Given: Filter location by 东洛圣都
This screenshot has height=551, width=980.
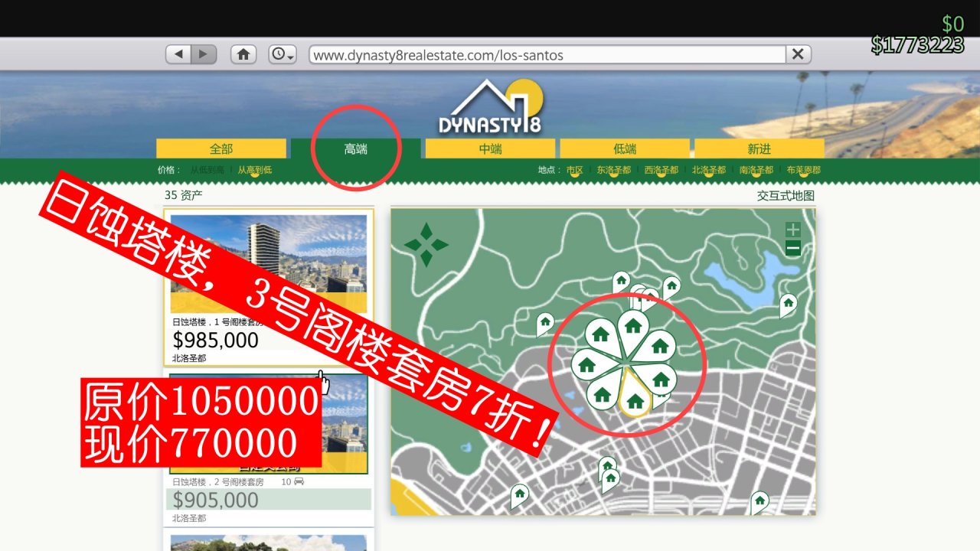Looking at the screenshot, I should click(x=614, y=170).
